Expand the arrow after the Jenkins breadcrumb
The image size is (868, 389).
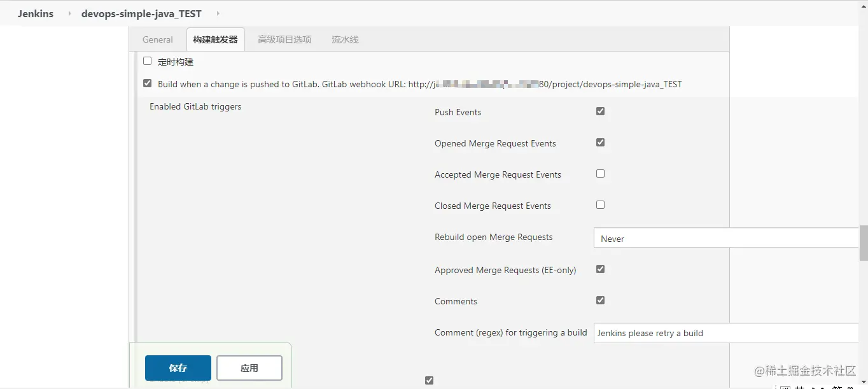click(x=69, y=13)
